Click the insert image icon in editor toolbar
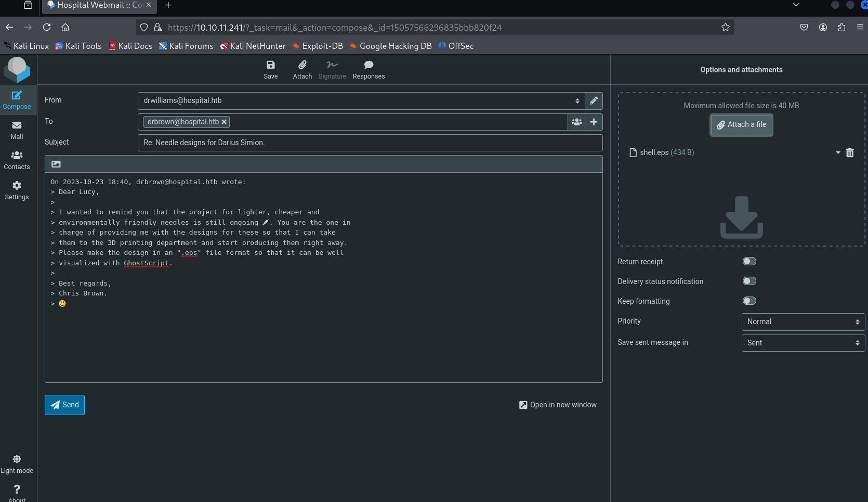Image resolution: width=868 pixels, height=502 pixels. tap(56, 164)
